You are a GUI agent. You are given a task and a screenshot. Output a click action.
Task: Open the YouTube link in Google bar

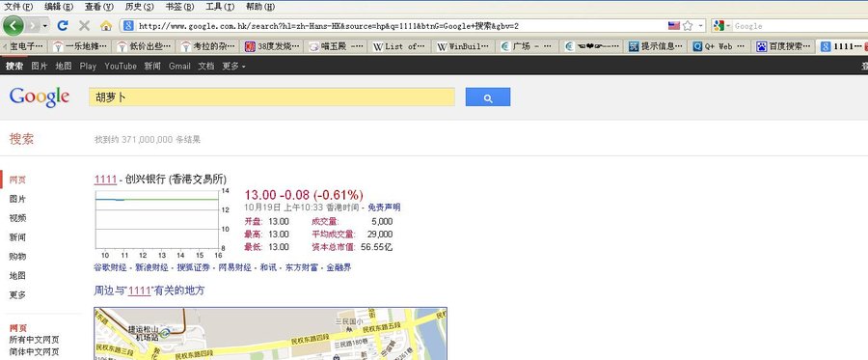(121, 66)
